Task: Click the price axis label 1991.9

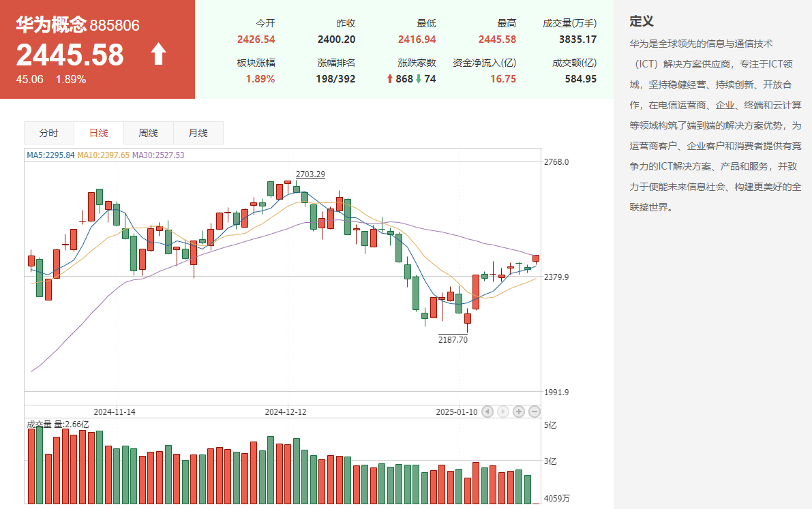Action: pyautogui.click(x=556, y=392)
